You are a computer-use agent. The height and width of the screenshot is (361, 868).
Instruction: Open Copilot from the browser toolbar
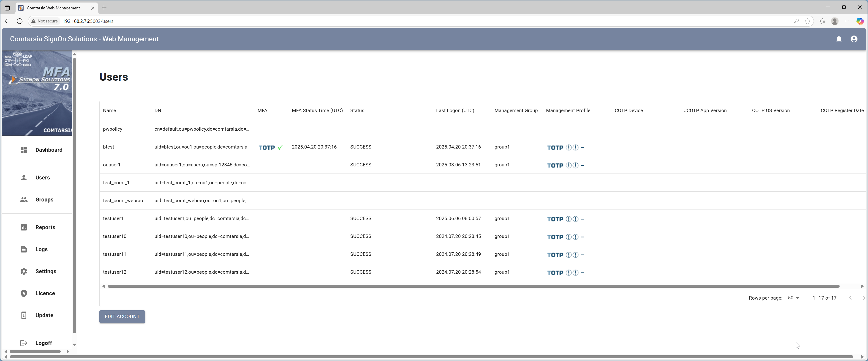(860, 21)
